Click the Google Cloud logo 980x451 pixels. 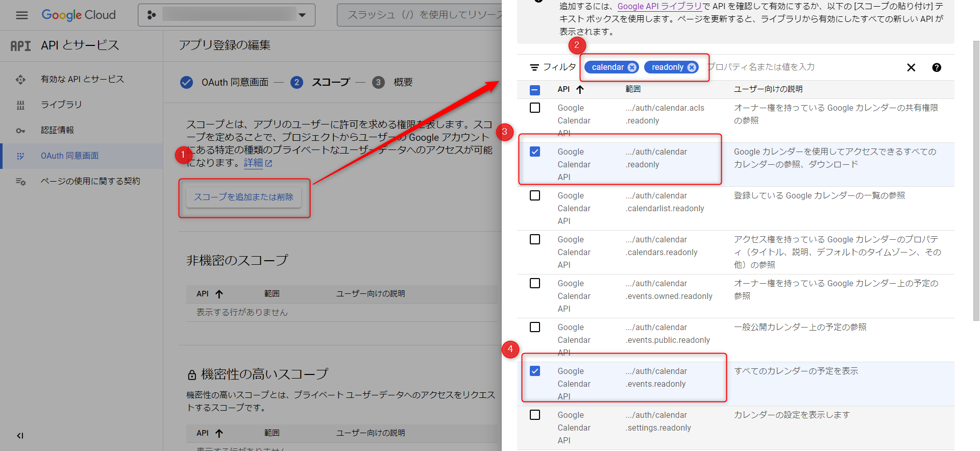click(x=79, y=15)
